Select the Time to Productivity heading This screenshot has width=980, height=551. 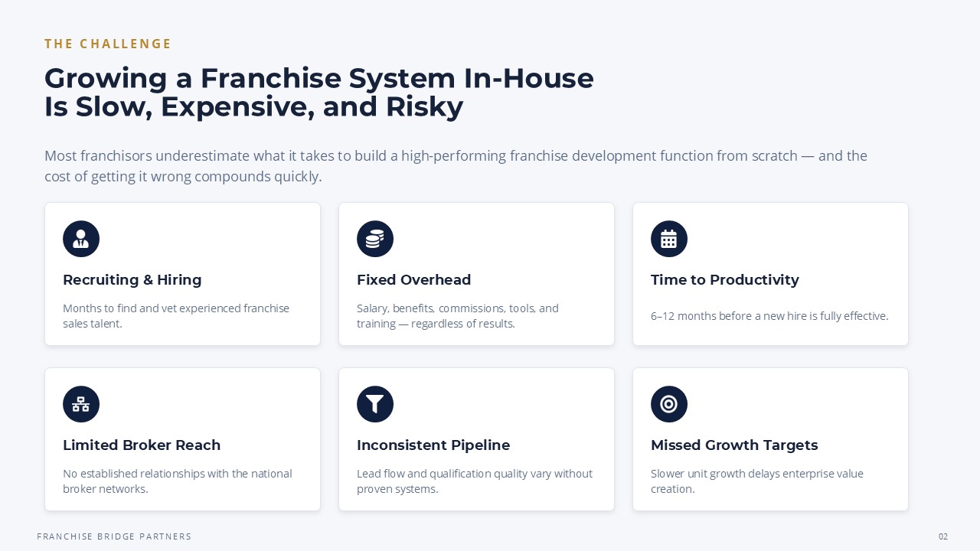point(725,280)
